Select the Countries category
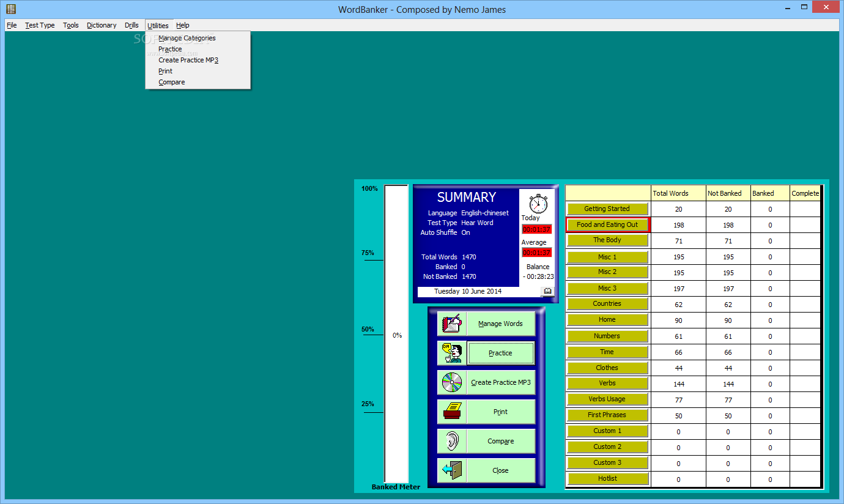This screenshot has height=504, width=844. [607, 303]
